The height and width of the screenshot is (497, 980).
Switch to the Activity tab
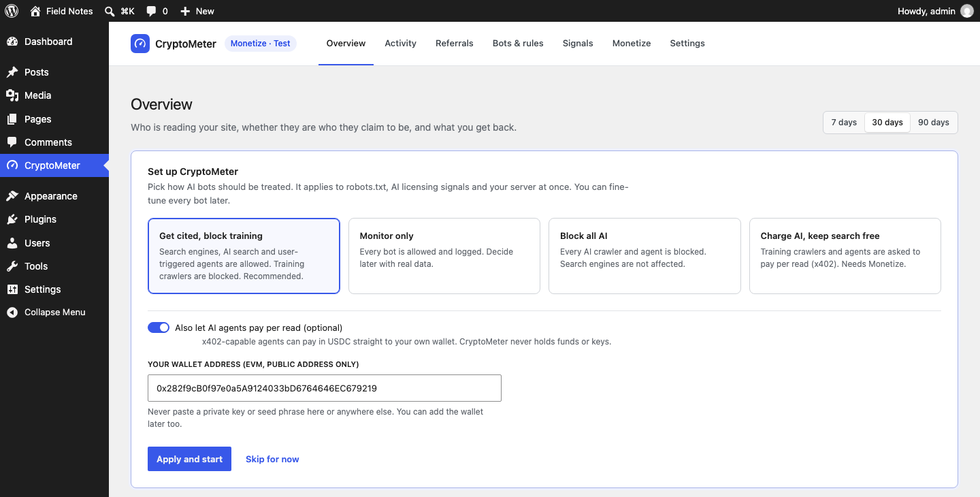[x=400, y=44]
